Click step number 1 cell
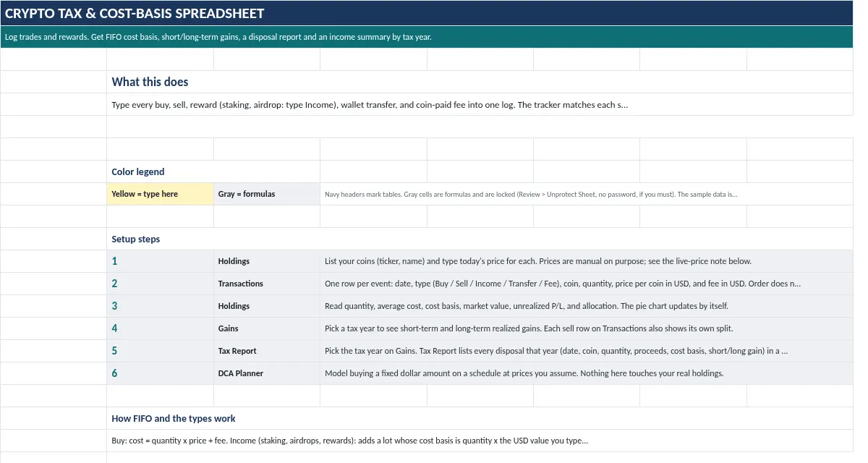This screenshot has width=868, height=463. (160, 261)
